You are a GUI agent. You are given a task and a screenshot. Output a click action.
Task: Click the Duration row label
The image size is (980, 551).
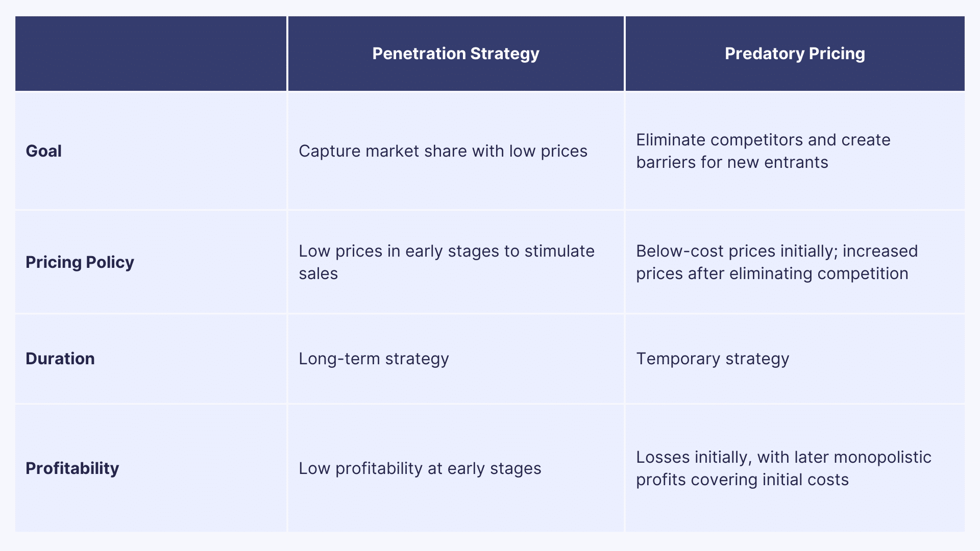pyautogui.click(x=60, y=359)
